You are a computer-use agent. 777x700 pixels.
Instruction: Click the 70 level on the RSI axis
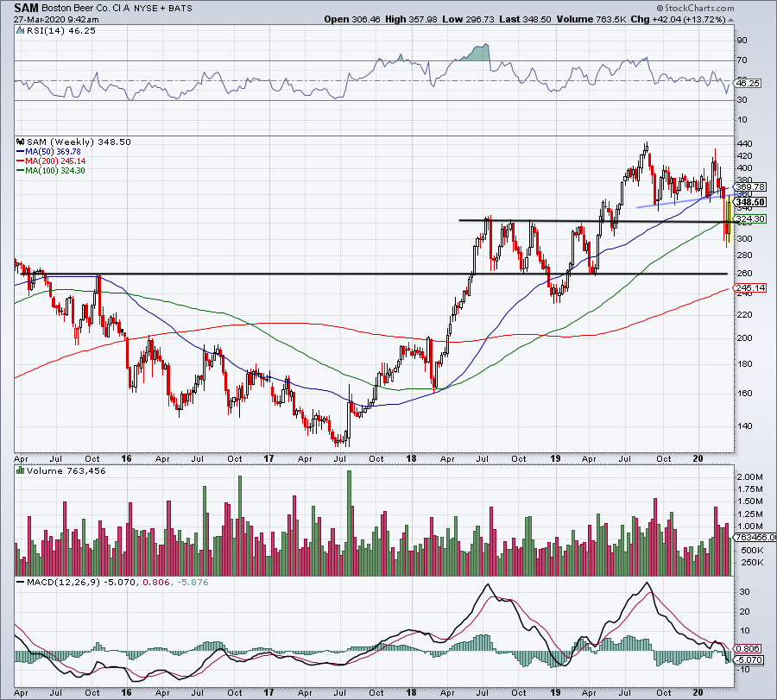pyautogui.click(x=742, y=60)
